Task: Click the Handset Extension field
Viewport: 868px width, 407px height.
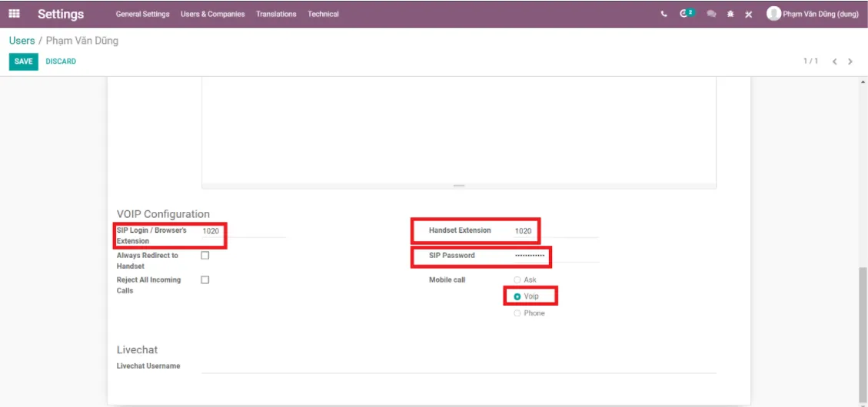Action: click(x=557, y=231)
